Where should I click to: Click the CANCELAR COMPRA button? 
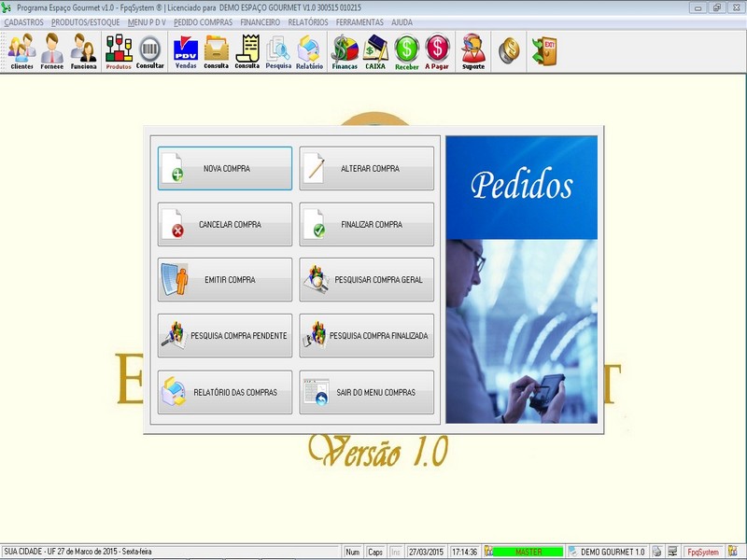(225, 224)
